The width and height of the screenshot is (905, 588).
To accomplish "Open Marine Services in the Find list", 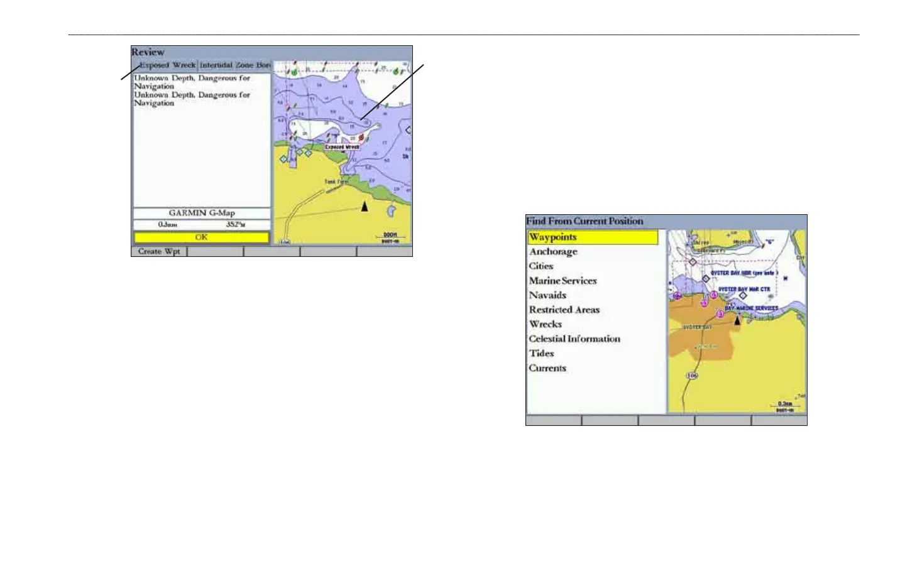I will (x=562, y=281).
